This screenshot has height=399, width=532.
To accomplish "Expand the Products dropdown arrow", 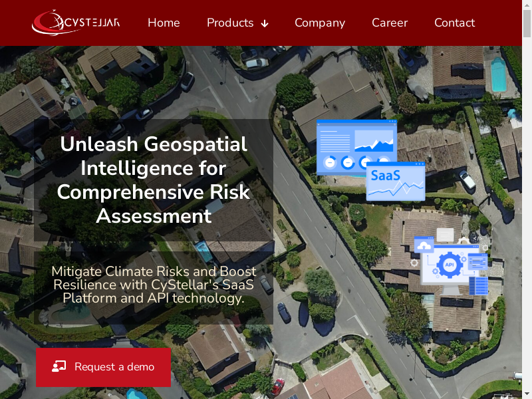I will [265, 23].
